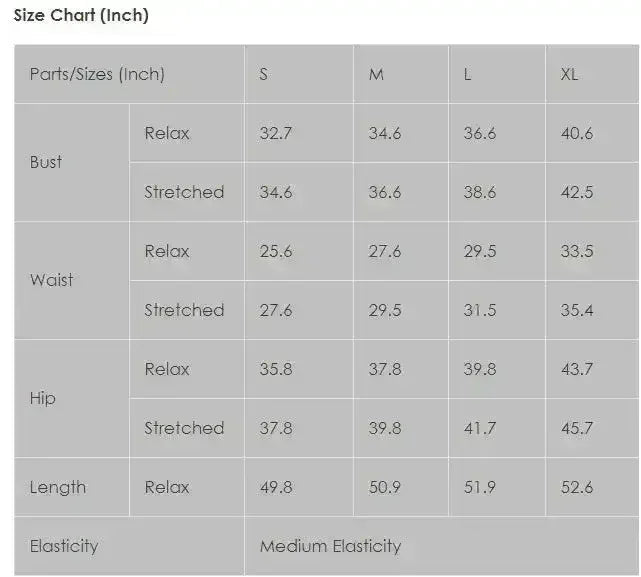Click the Waist row label
641x577 pixels.
51,280
